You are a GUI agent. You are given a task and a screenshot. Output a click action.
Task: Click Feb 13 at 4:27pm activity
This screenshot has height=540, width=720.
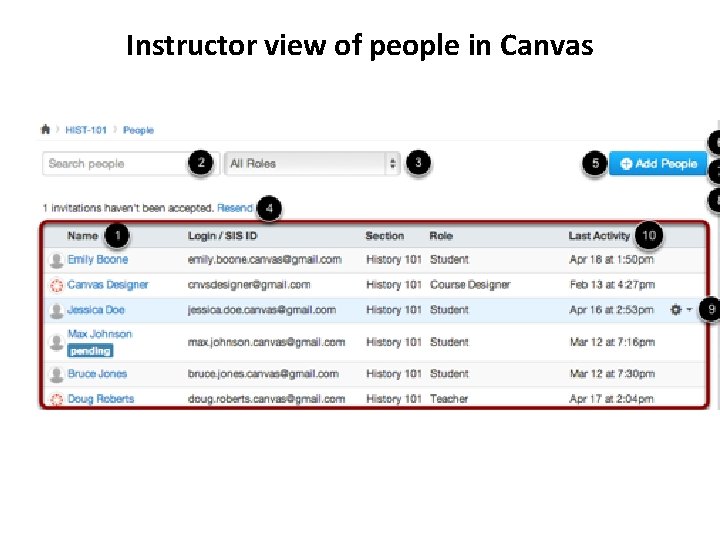[613, 285]
